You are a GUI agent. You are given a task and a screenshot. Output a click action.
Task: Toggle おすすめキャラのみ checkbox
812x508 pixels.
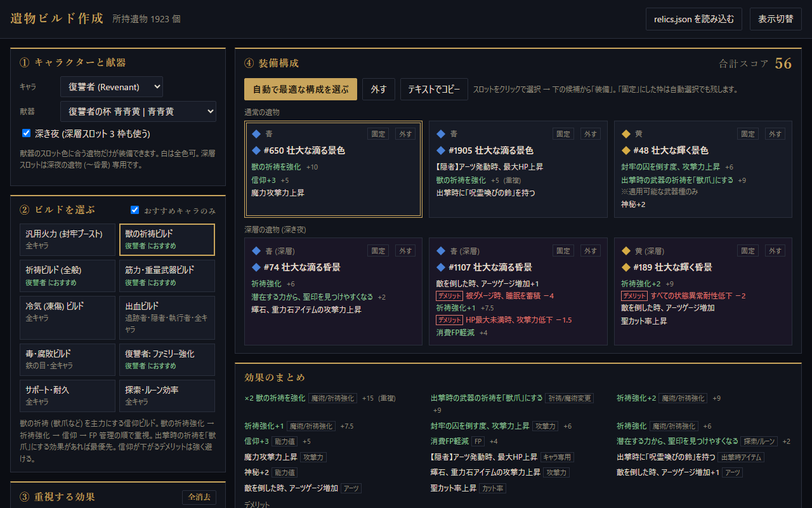(x=134, y=210)
